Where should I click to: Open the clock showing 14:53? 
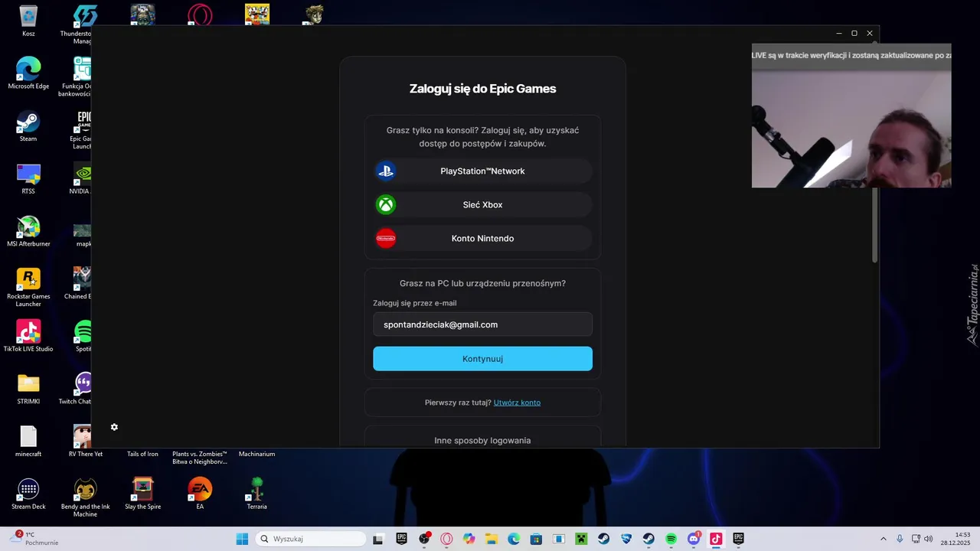pyautogui.click(x=956, y=539)
